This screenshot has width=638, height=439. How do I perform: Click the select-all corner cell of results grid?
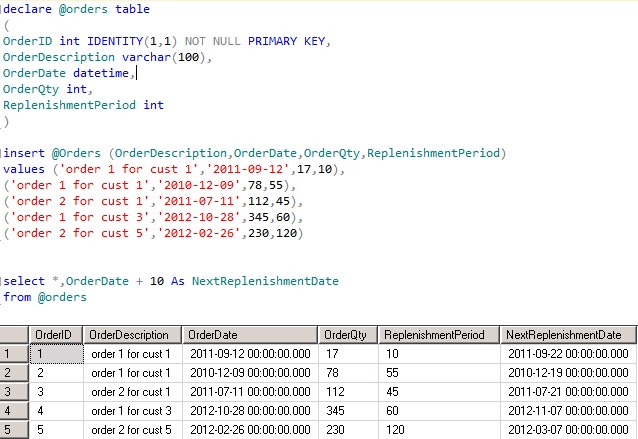[14, 335]
